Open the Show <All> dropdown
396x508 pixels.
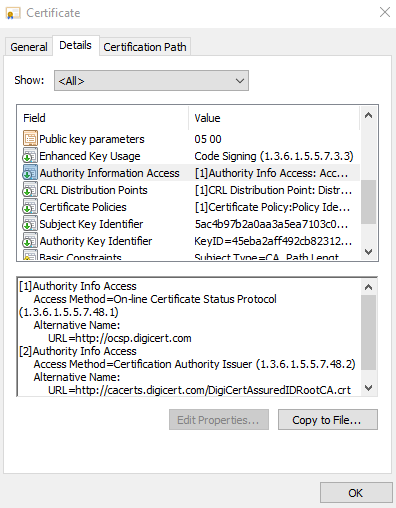151,80
